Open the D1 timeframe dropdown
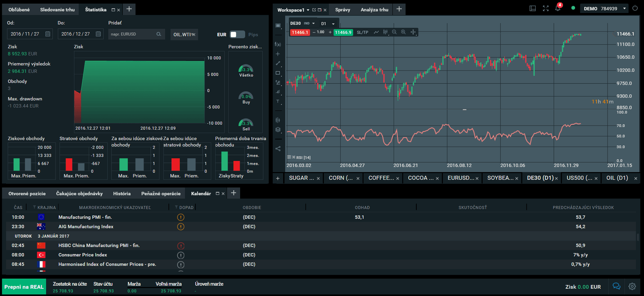Image resolution: width=644 pixels, height=296 pixels. [x=328, y=23]
